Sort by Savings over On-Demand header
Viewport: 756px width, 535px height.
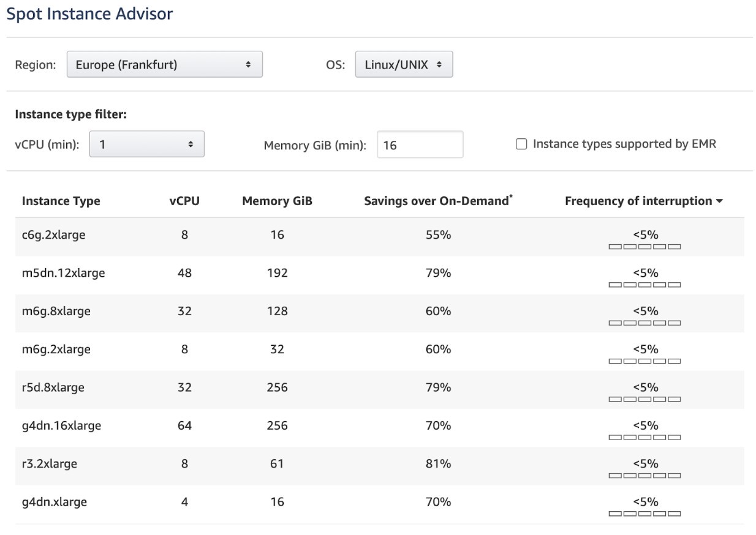click(x=438, y=201)
